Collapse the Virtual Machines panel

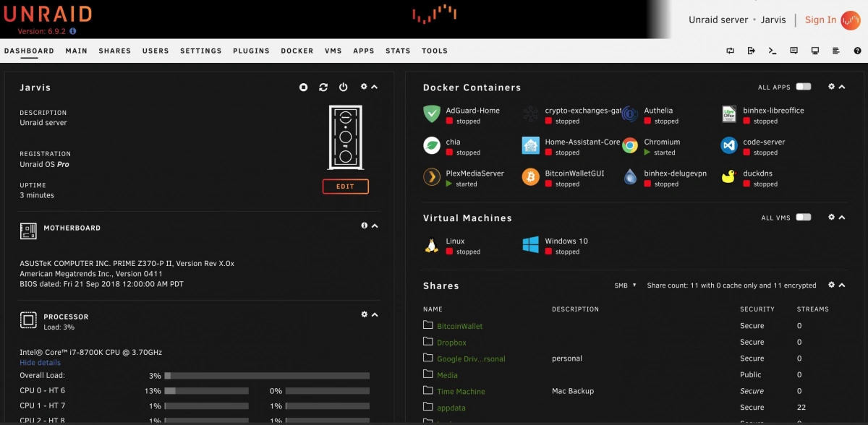842,217
